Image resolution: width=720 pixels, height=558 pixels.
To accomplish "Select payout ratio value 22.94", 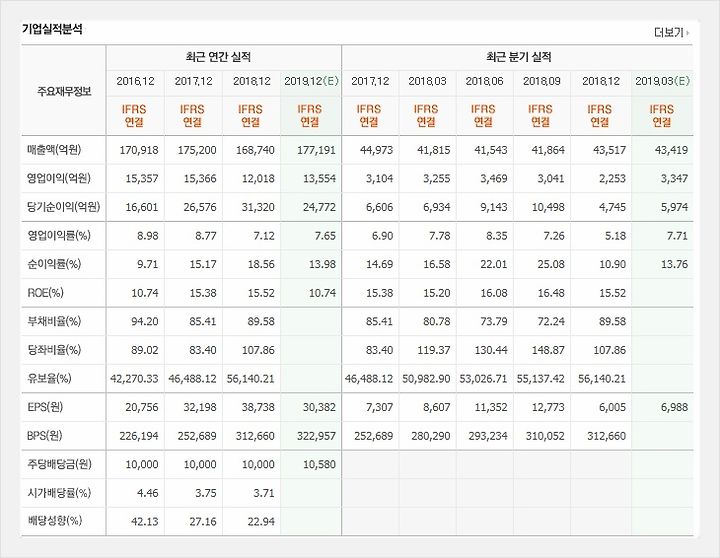I will tap(261, 522).
